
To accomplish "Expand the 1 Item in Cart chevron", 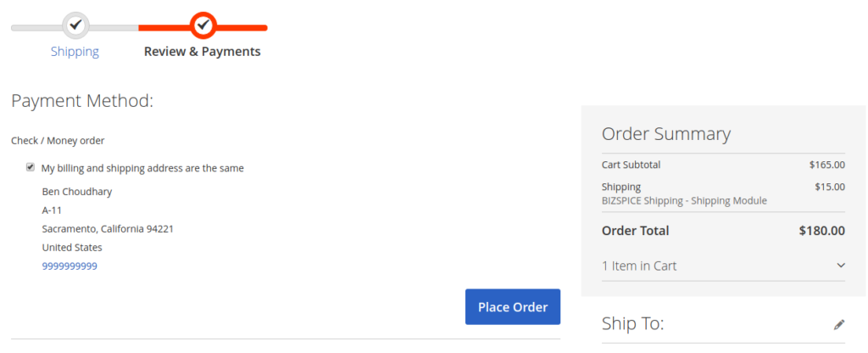I will pyautogui.click(x=840, y=266).
